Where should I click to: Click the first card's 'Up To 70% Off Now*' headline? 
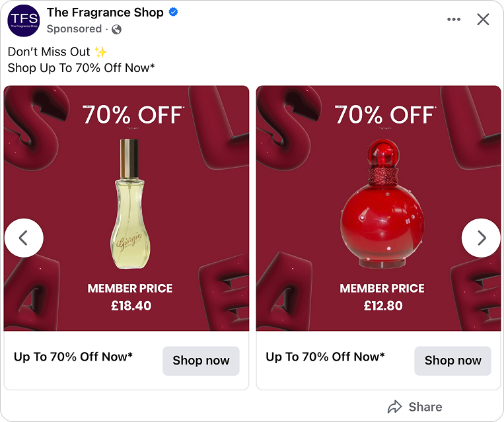coord(73,357)
